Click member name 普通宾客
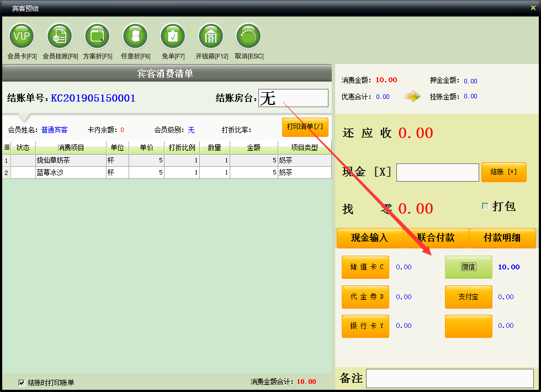 (55, 130)
